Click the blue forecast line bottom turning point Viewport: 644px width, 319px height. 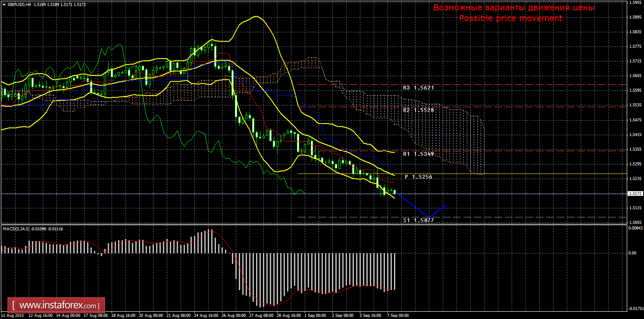[x=428, y=217]
